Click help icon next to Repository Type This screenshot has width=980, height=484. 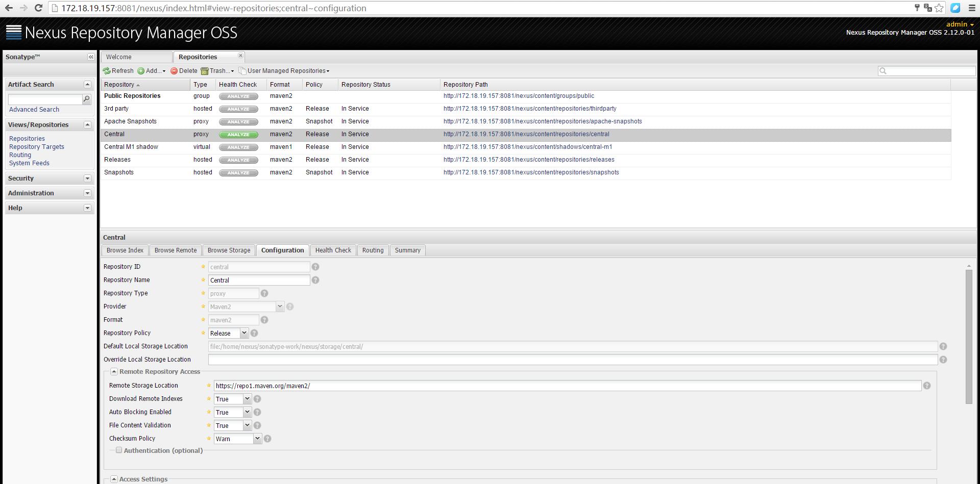264,293
